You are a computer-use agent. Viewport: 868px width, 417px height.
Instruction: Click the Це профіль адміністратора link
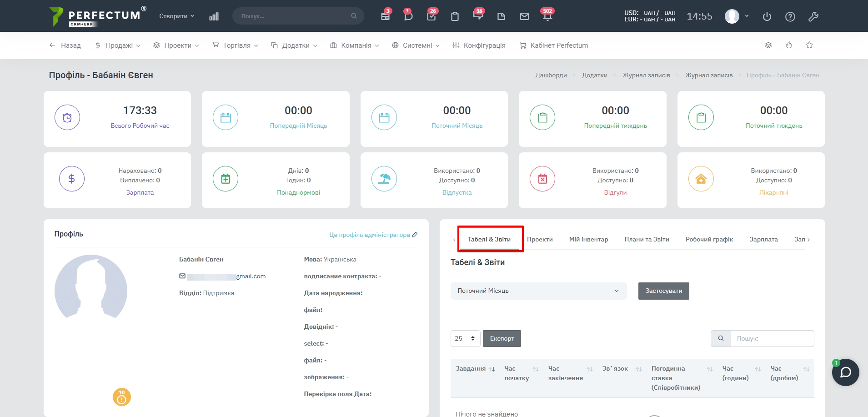click(x=370, y=235)
